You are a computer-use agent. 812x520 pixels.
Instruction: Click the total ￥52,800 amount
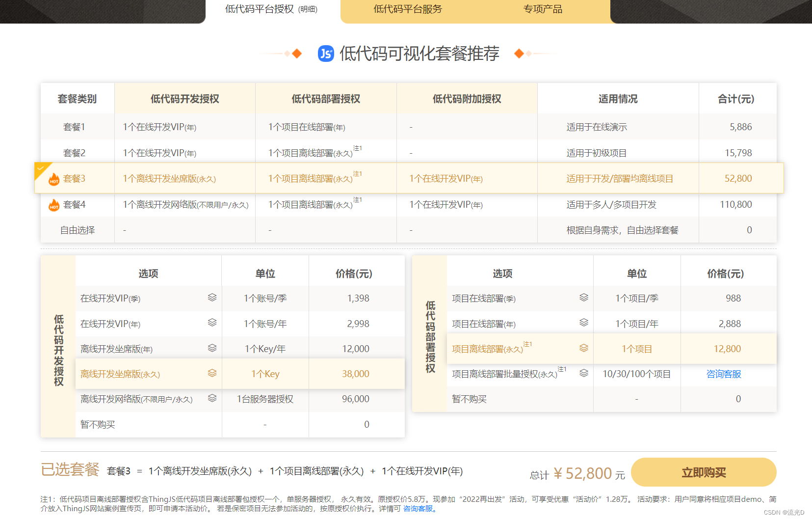(x=583, y=473)
